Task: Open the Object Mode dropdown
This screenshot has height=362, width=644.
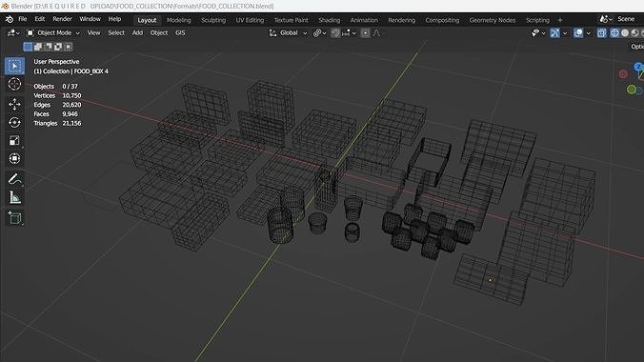Action: tap(53, 33)
